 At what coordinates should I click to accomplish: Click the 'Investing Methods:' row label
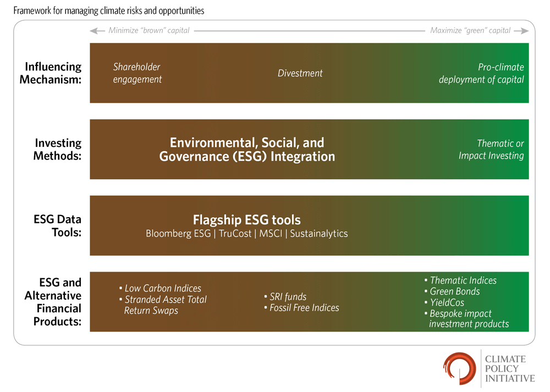57,149
